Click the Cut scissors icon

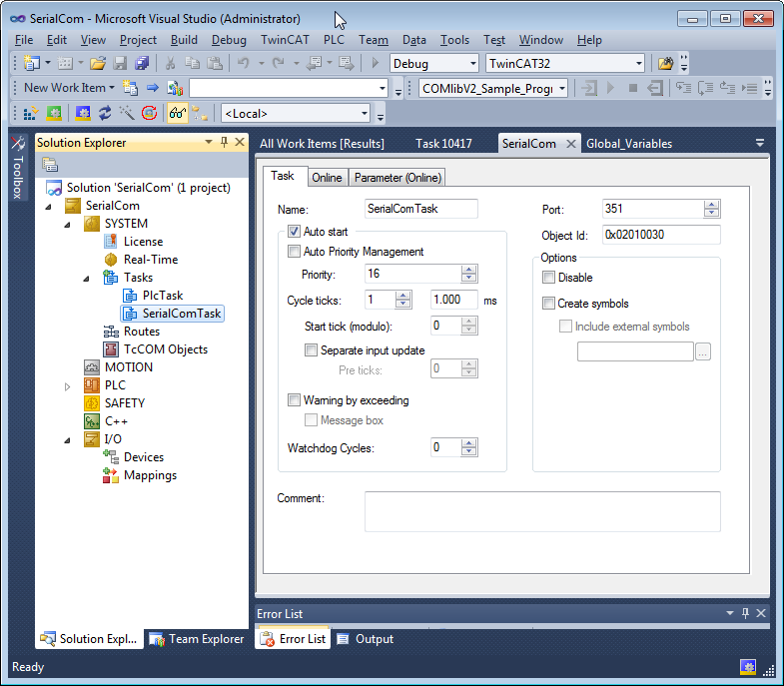(x=170, y=63)
